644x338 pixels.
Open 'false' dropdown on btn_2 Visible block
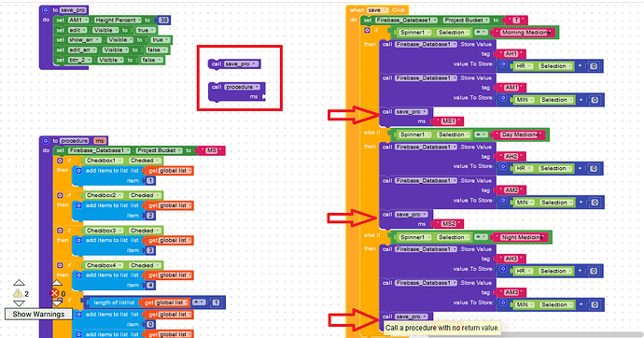click(x=150, y=60)
